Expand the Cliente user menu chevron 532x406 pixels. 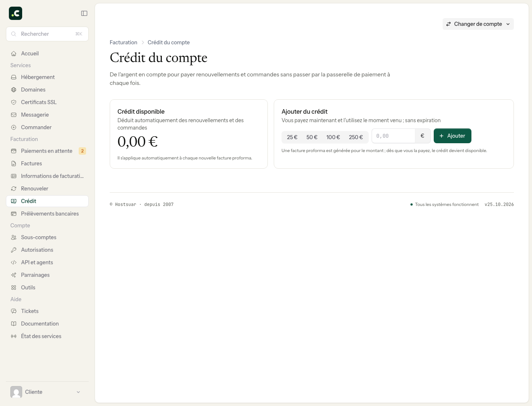click(78, 392)
